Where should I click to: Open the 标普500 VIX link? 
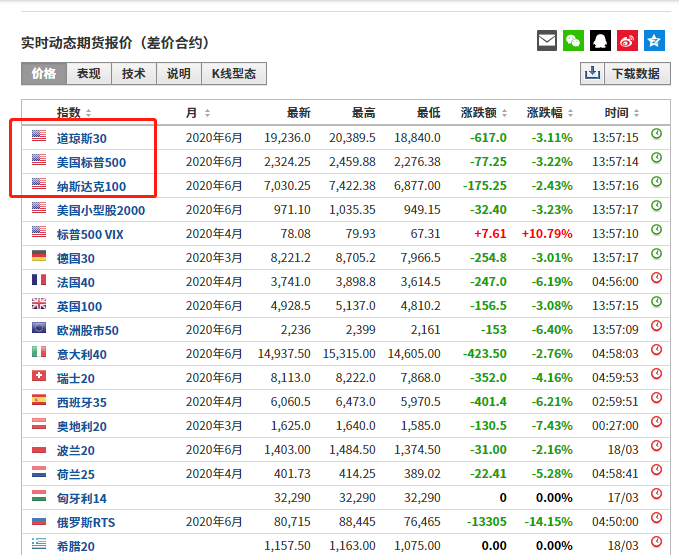[x=90, y=235]
